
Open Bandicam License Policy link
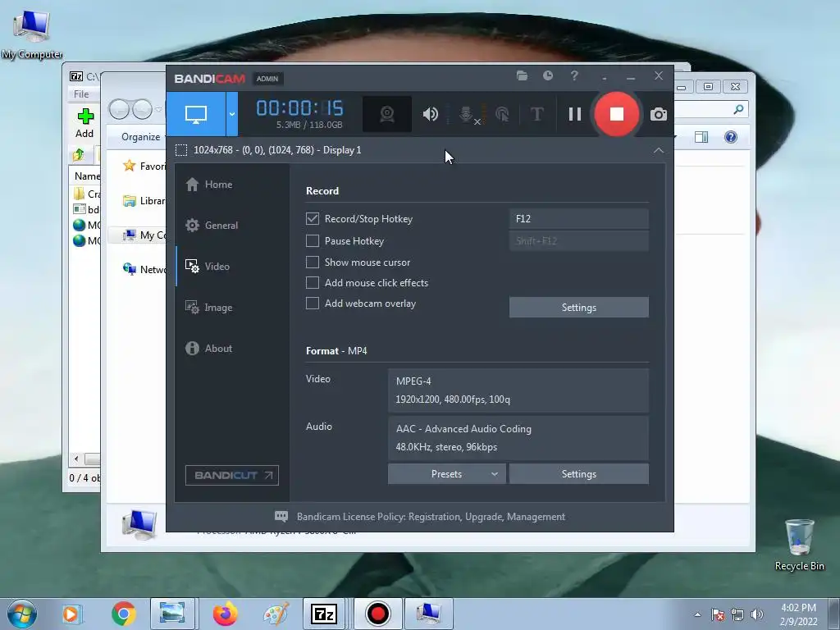tap(431, 517)
